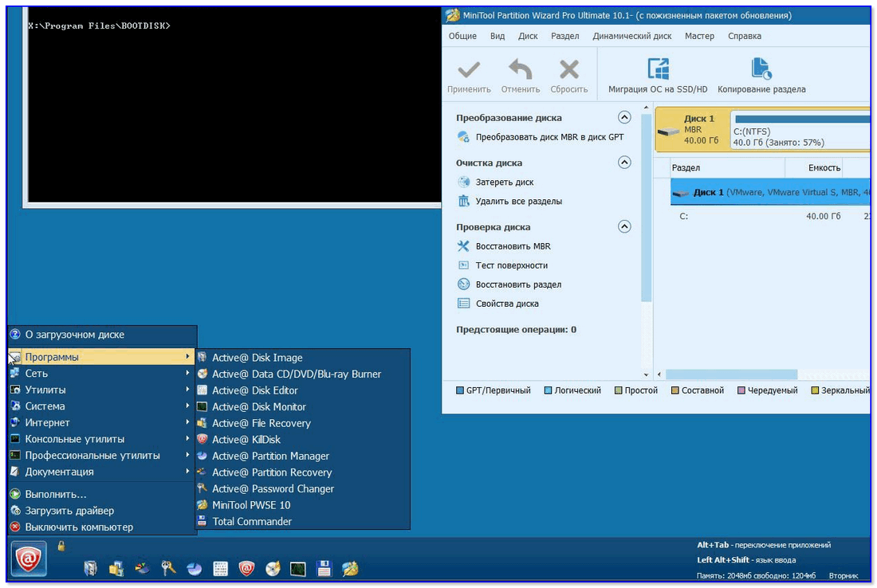Open Disk Monitor icon in the taskbar
Image resolution: width=877 pixels, height=588 pixels.
(297, 568)
